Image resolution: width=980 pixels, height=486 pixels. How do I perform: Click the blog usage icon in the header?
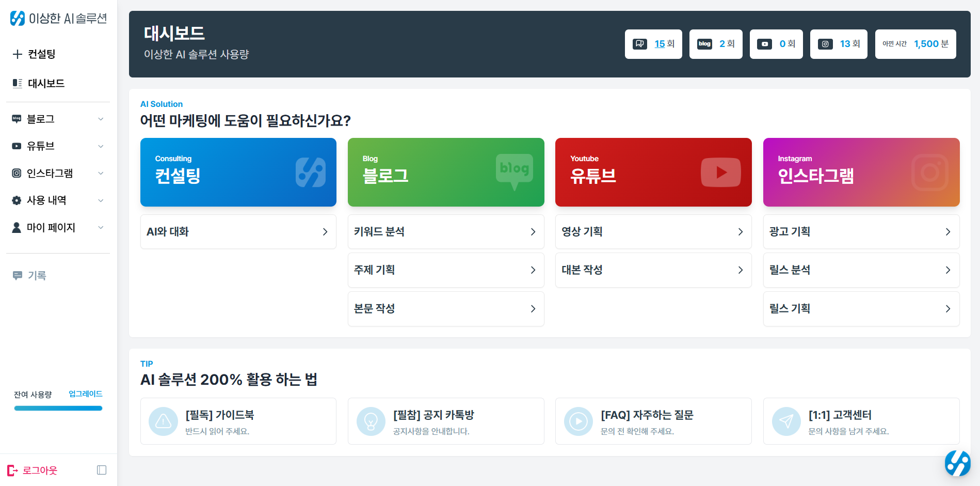point(704,44)
